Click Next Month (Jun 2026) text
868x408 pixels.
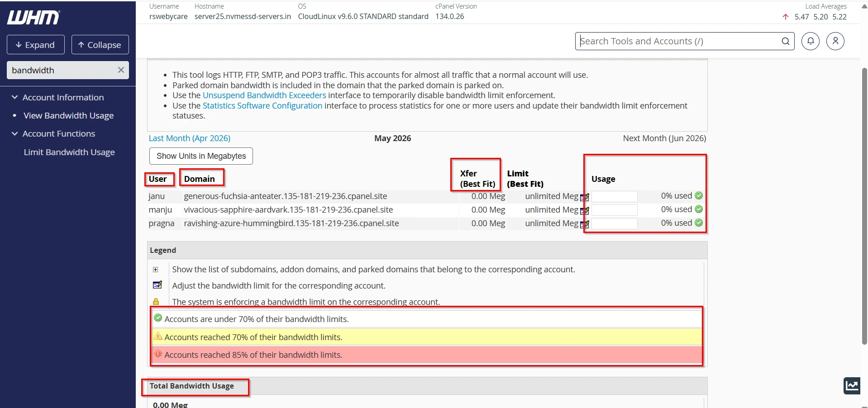coord(664,138)
